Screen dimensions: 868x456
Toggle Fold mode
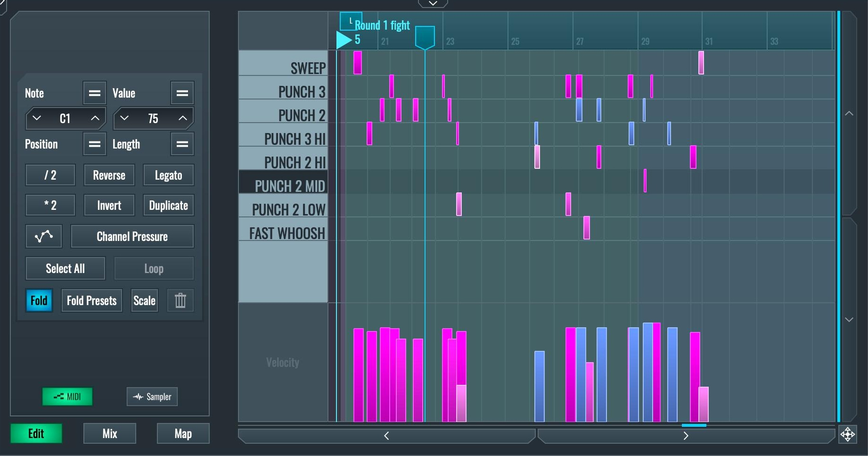[39, 300]
